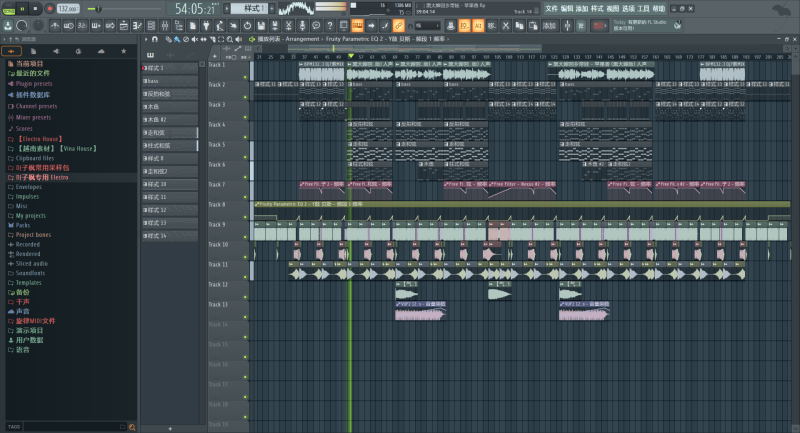
Task: Select the delete tool in the playlist toolbar
Action: click(186, 39)
